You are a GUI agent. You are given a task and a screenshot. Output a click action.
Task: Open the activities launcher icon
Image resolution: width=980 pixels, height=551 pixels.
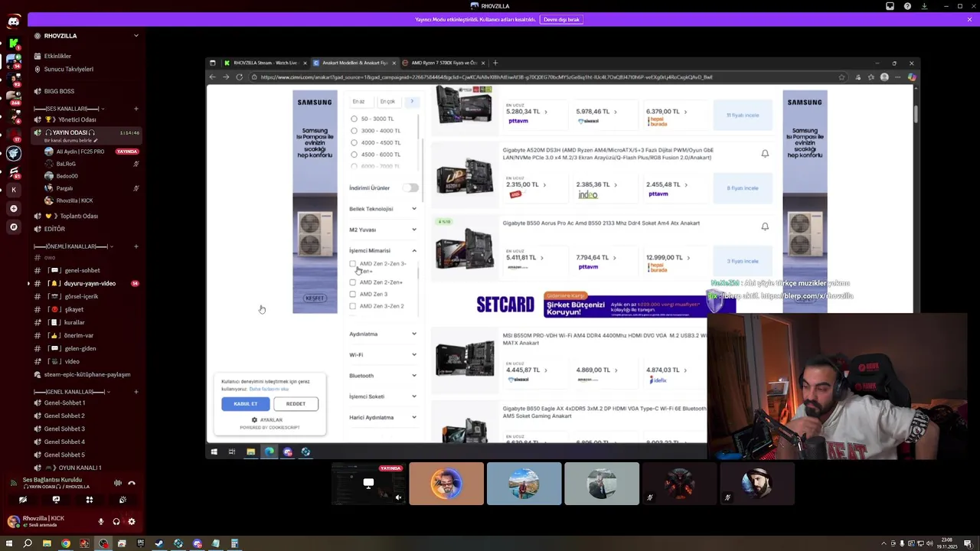[x=90, y=500]
